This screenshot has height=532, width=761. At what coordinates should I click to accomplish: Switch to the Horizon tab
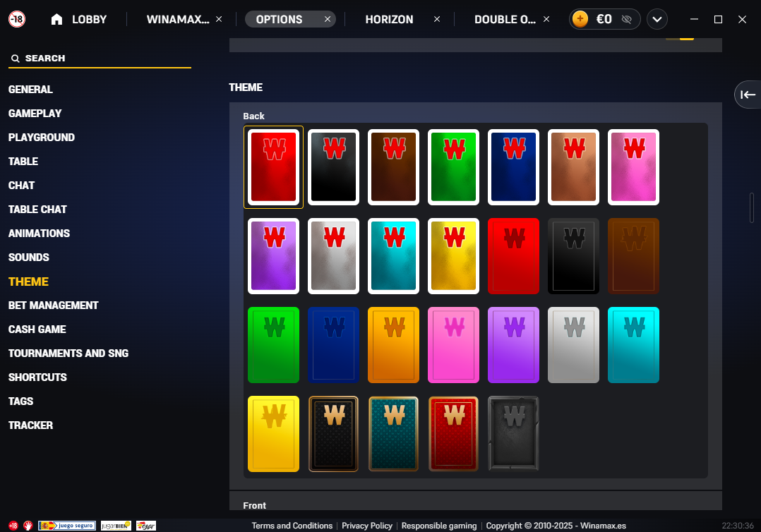pos(389,19)
